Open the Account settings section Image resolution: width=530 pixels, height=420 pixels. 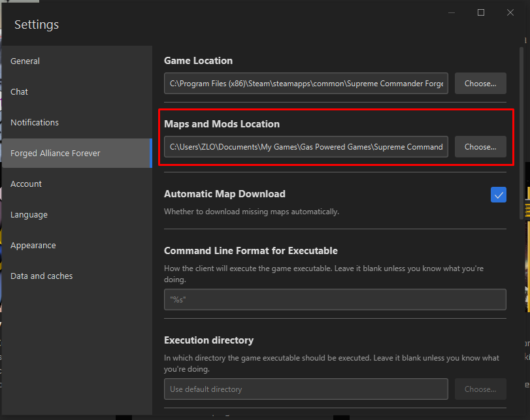pyautogui.click(x=77, y=184)
